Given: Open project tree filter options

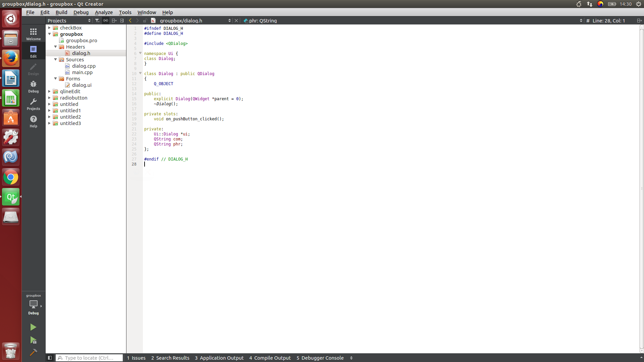Looking at the screenshot, I should pos(97,20).
